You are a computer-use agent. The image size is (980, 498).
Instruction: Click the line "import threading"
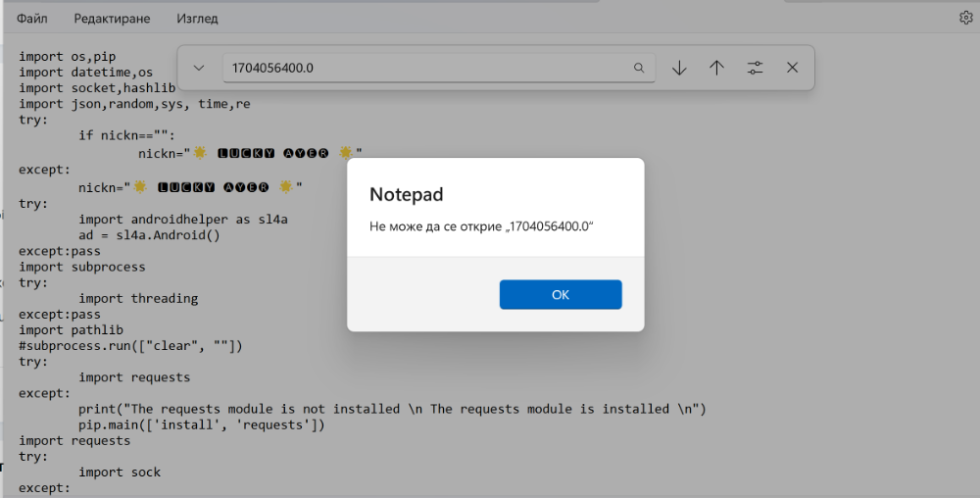pos(138,298)
